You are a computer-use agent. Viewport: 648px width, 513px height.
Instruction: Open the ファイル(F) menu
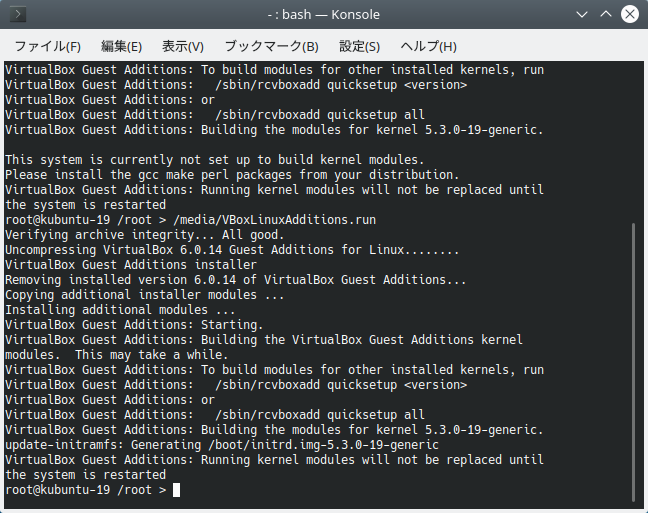pos(48,46)
